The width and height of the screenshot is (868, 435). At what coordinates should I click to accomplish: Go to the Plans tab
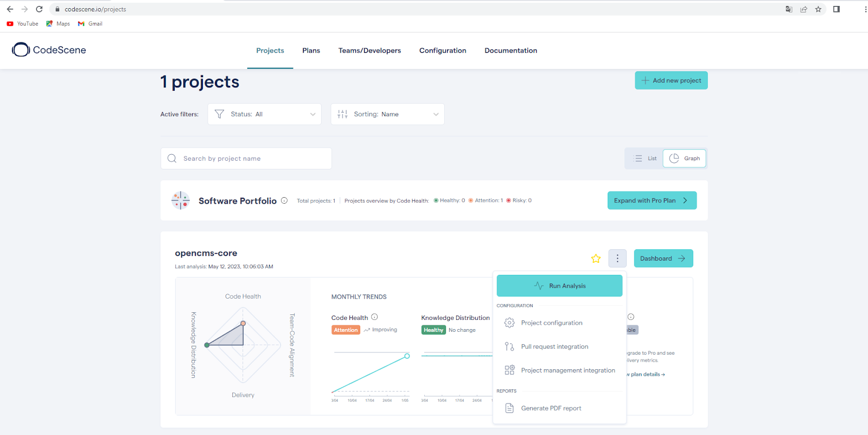[311, 51]
